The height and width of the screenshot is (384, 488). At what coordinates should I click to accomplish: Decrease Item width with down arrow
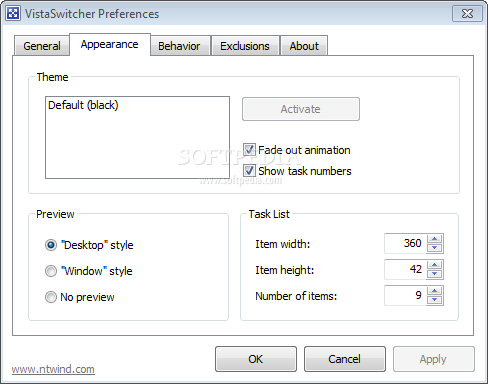click(x=434, y=248)
